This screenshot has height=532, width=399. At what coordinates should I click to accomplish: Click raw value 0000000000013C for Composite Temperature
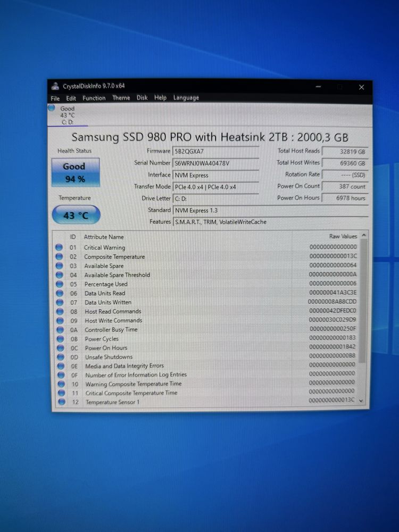tap(333, 256)
